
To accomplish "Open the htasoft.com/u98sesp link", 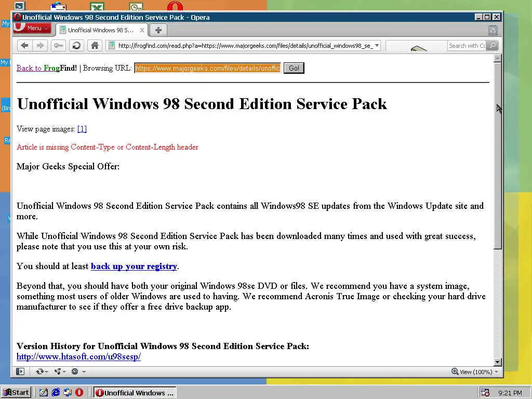I will coord(79,356).
